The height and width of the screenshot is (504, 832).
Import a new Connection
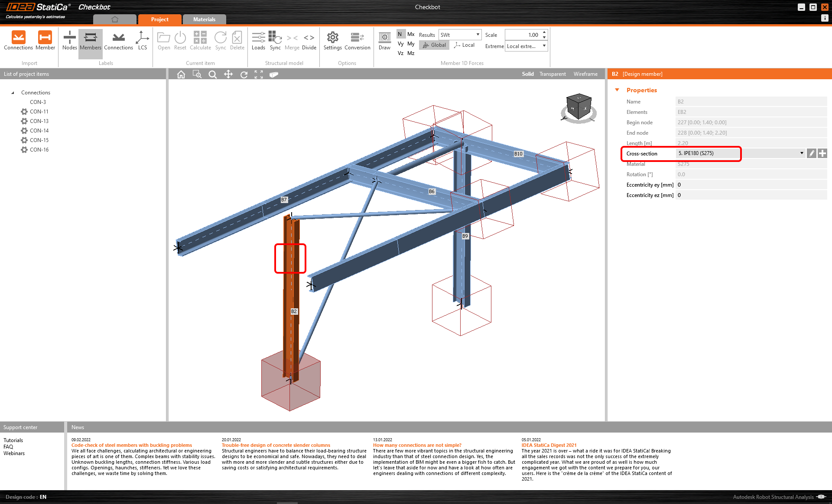click(18, 41)
